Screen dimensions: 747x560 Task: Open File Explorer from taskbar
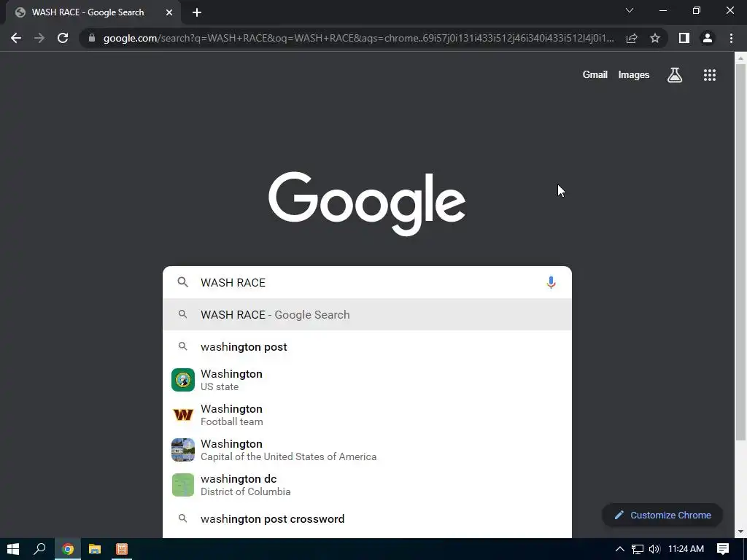tap(95, 549)
